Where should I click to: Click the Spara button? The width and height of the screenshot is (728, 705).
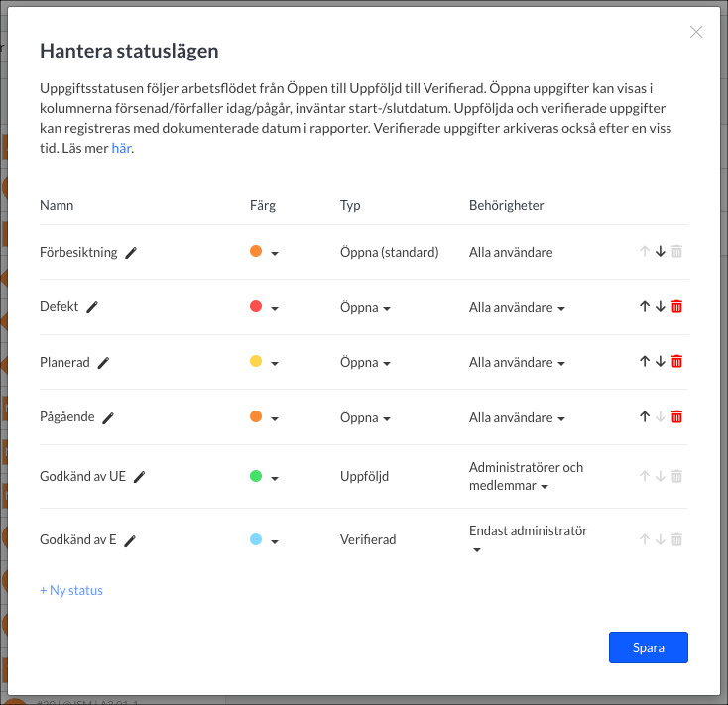pyautogui.click(x=648, y=647)
